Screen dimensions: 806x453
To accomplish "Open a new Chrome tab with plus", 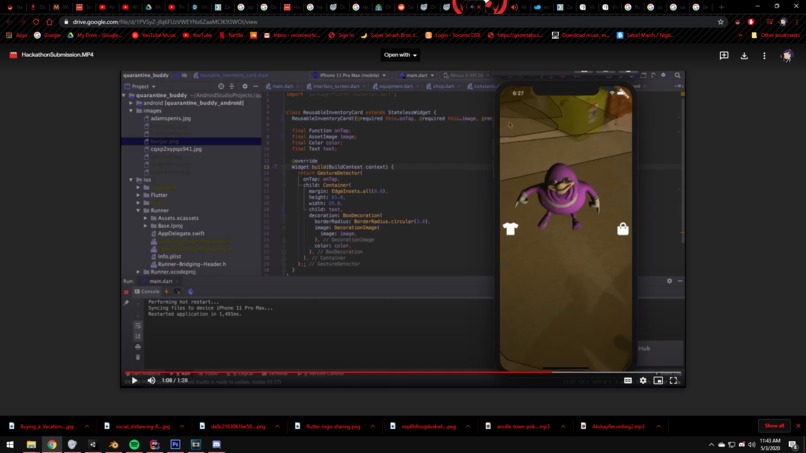I will tap(721, 7).
